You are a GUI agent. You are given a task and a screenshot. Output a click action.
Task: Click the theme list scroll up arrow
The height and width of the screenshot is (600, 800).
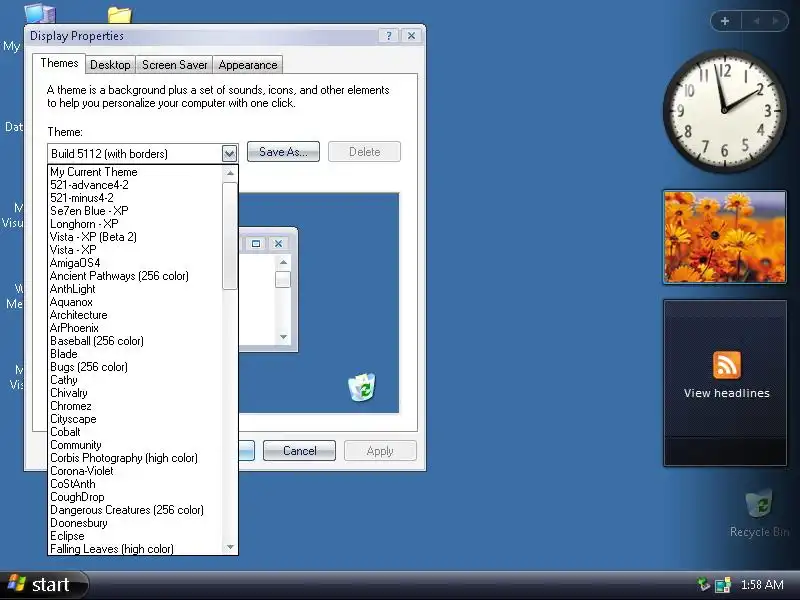pos(230,173)
